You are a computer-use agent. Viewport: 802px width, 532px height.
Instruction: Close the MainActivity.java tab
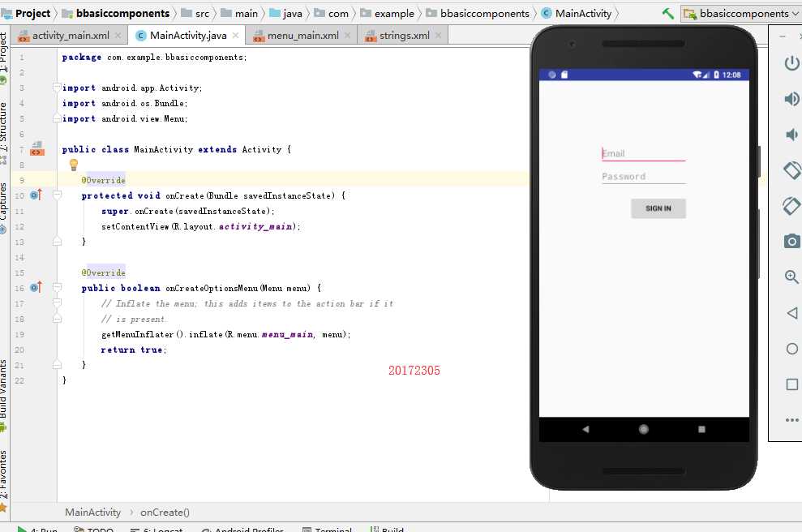coord(235,36)
